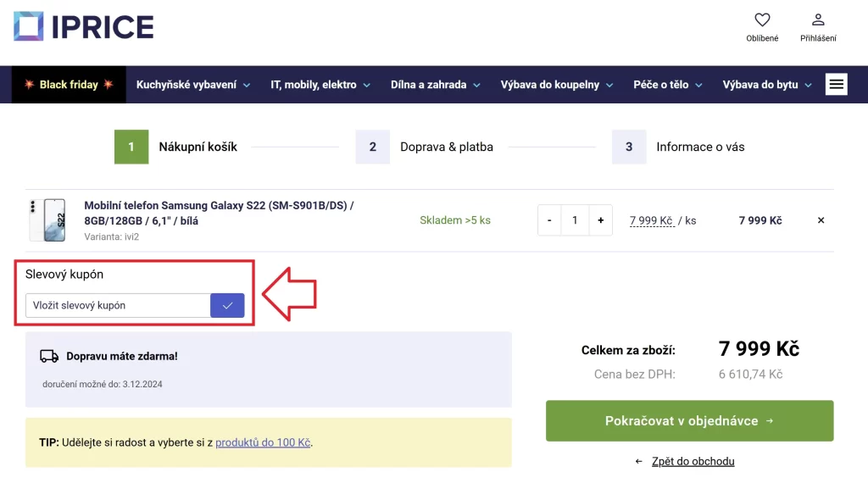This screenshot has width=868, height=489.
Task: Open login via the person icon
Action: click(x=818, y=19)
